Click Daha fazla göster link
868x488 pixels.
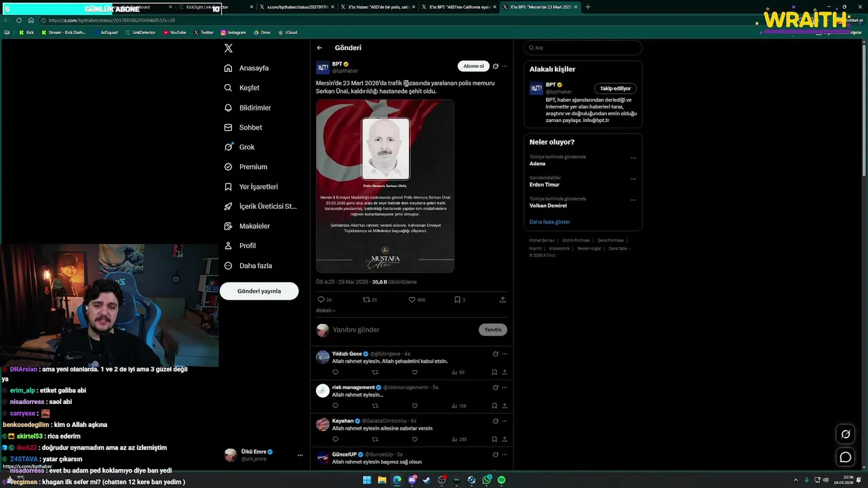tap(550, 222)
